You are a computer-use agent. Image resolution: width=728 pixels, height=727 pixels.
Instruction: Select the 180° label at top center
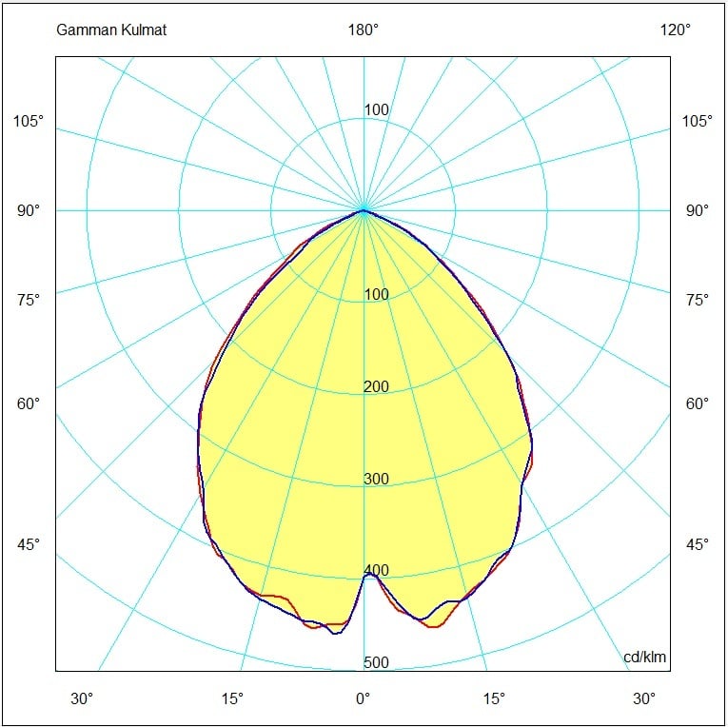pyautogui.click(x=364, y=30)
